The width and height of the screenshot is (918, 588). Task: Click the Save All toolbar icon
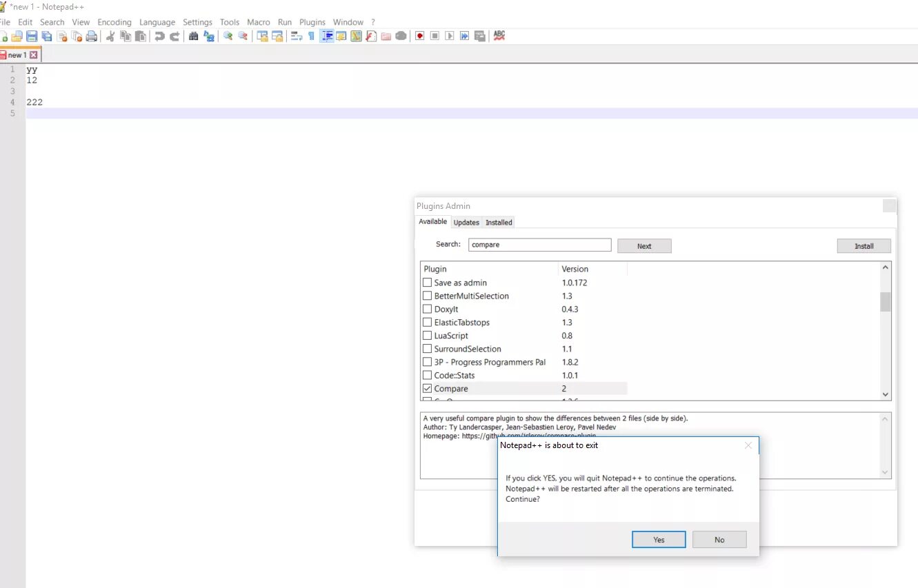[x=46, y=36]
